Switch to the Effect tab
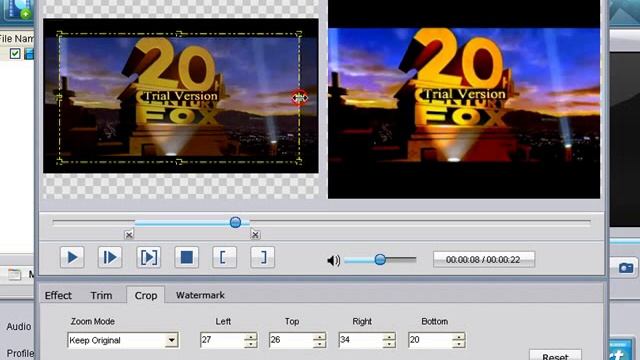Screen dimensions: 640x360 point(58,295)
